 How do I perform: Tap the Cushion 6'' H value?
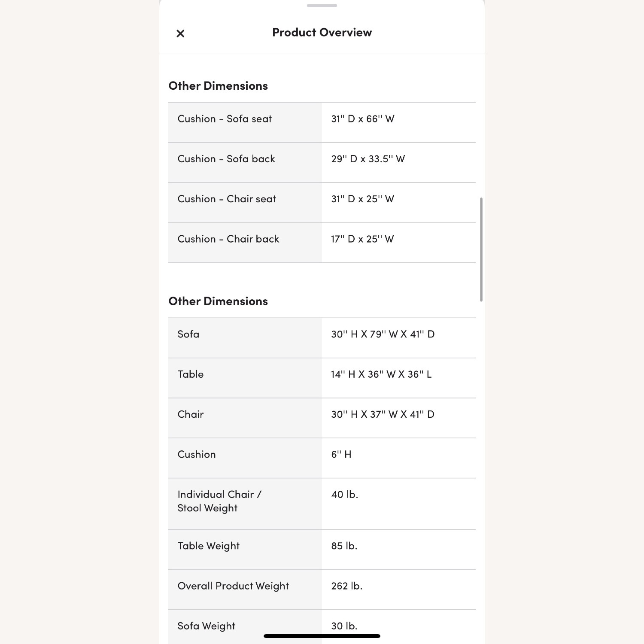point(341,455)
